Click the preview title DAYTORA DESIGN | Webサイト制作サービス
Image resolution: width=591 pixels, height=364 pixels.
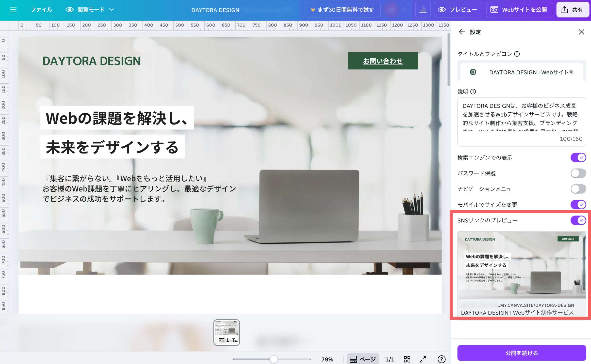click(517, 313)
